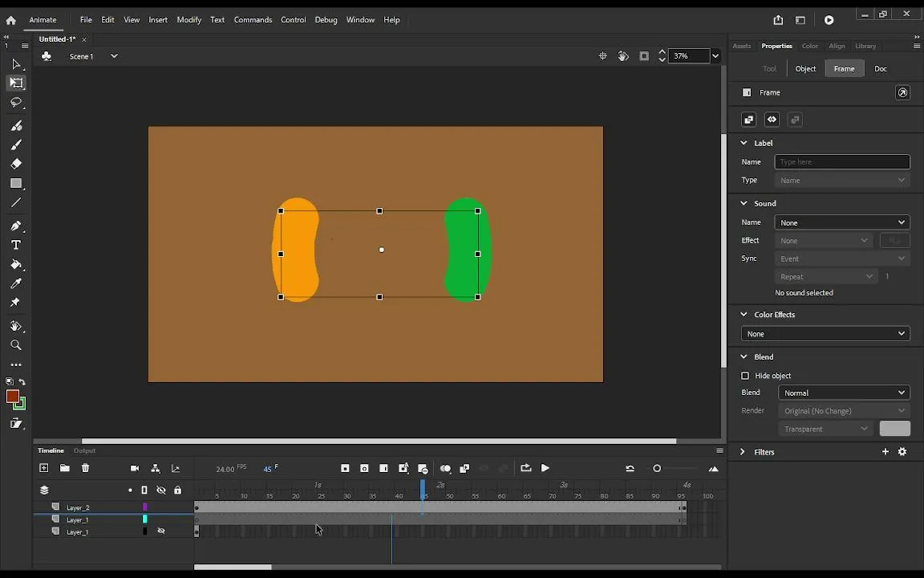Open the Commands menu
Viewport: 924px width, 578px height.
(253, 19)
